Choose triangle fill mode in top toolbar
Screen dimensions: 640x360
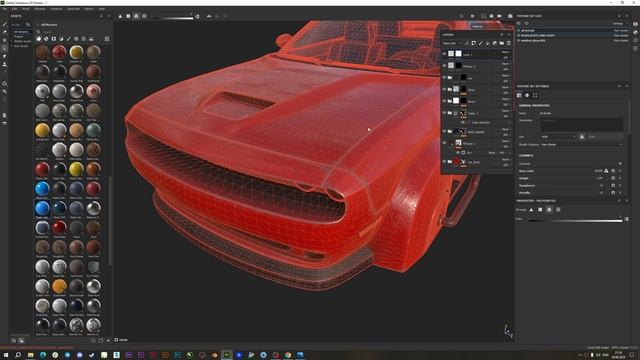(x=120, y=16)
